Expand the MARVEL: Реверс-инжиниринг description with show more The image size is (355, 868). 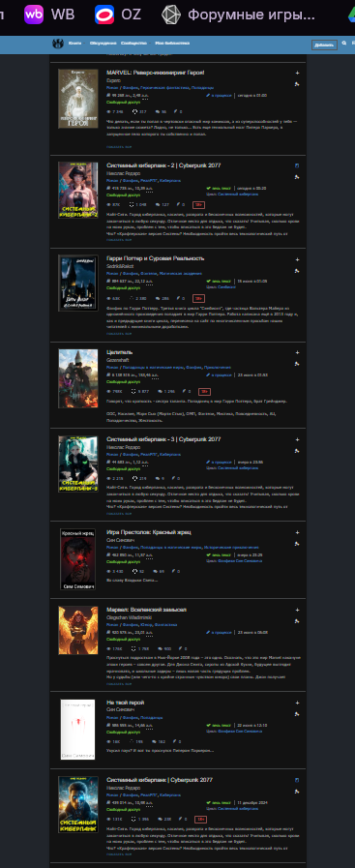tap(119, 147)
